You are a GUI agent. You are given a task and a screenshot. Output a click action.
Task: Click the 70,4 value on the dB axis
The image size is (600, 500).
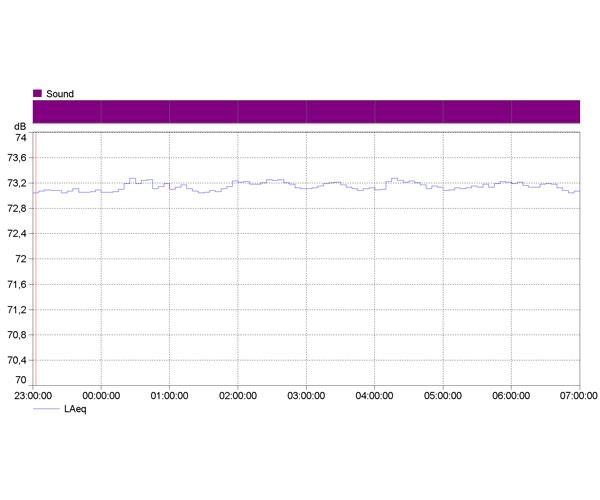[x=16, y=360]
